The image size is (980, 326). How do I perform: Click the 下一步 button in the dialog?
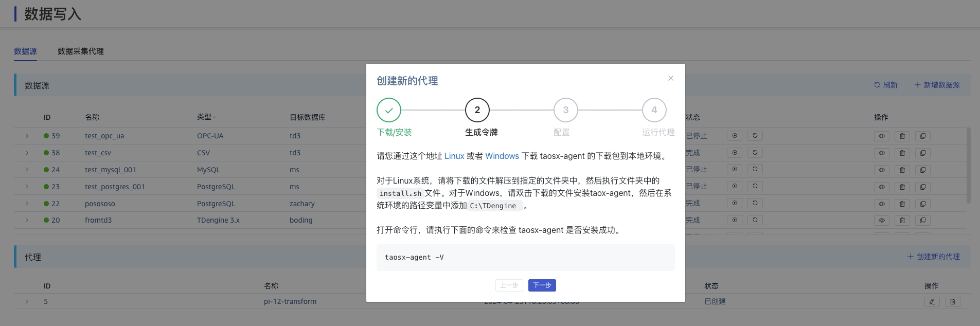tap(542, 285)
